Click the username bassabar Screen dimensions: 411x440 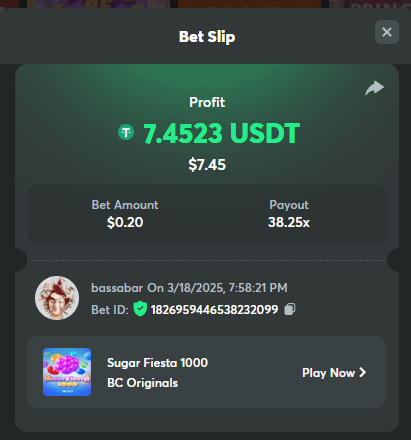117,288
